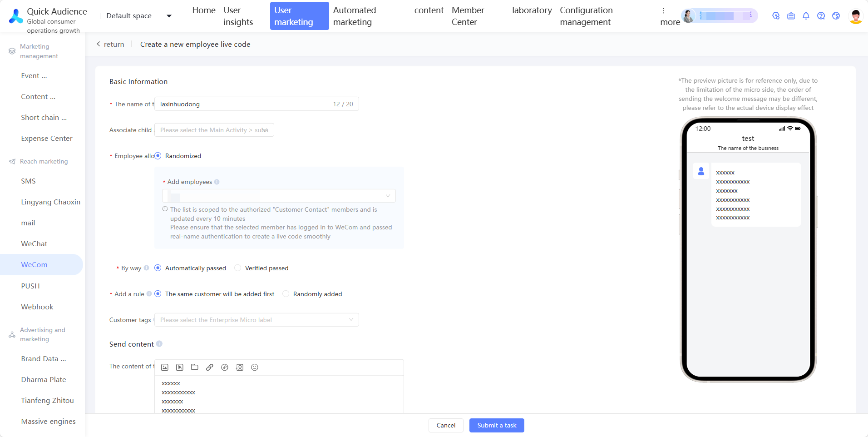Open the notifications bell in the top bar

coord(806,16)
